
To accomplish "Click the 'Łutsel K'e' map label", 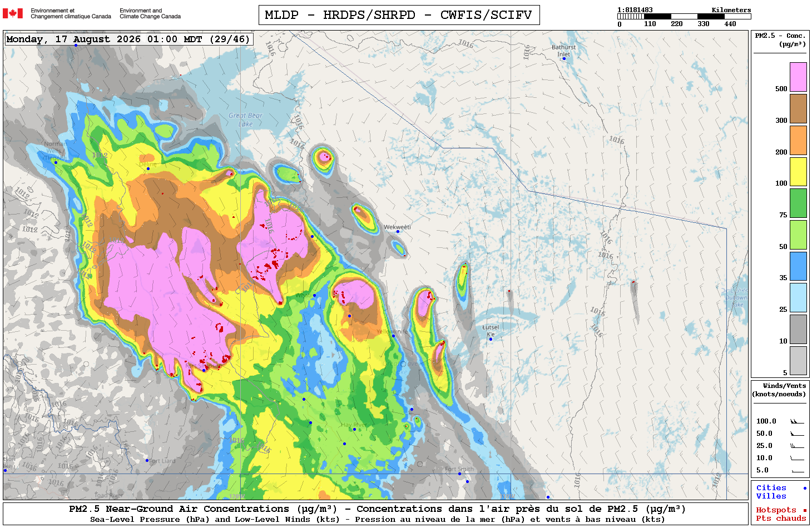I will 491,331.
